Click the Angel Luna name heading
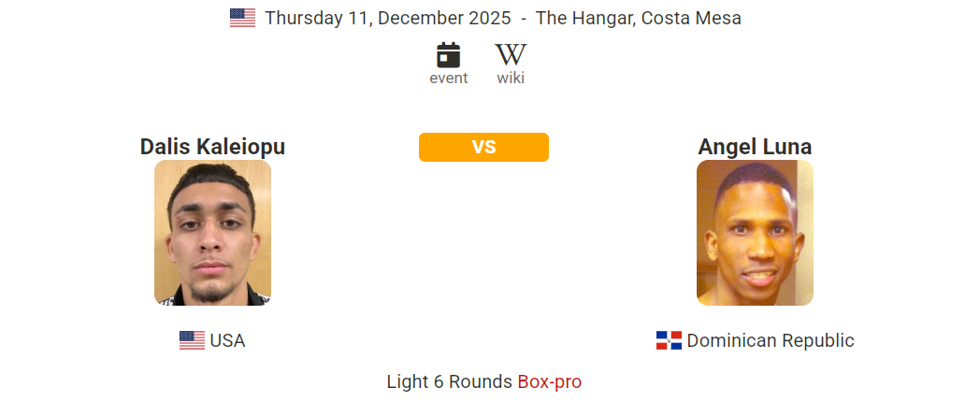The width and height of the screenshot is (980, 402). click(755, 147)
